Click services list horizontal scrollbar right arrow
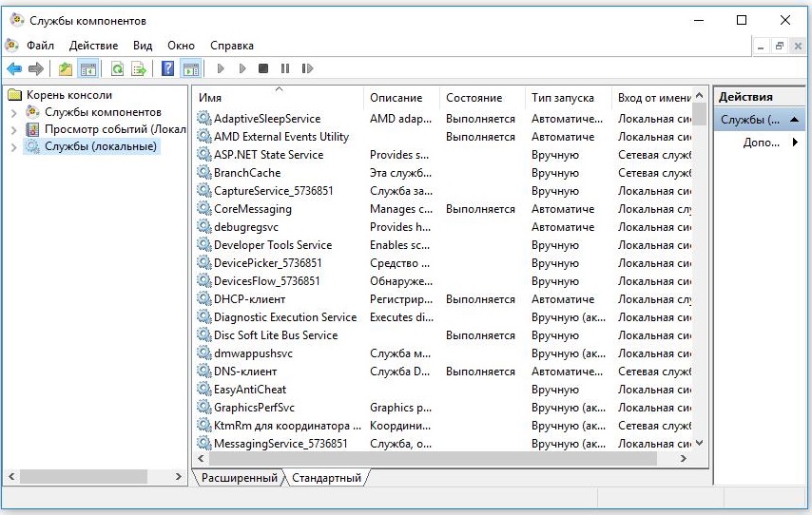Viewport: 812px width, 515px height. (684, 458)
